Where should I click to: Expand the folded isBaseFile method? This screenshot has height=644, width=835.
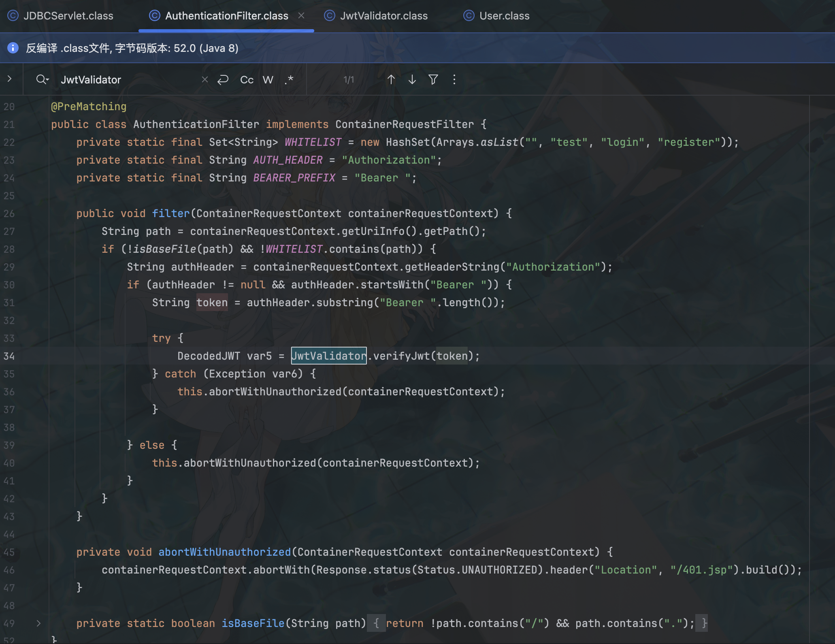coord(38,623)
